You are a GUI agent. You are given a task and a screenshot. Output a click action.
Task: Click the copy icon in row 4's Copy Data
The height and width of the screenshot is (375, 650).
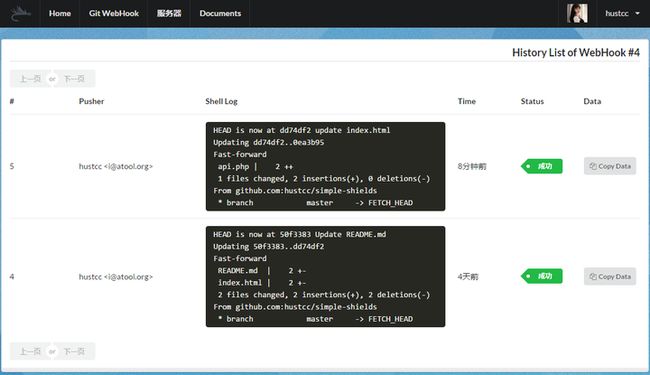tap(593, 276)
